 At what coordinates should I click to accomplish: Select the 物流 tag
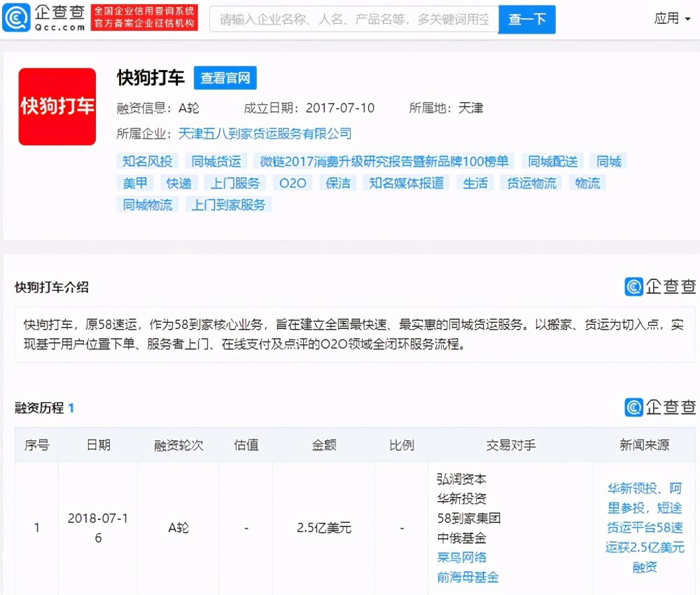pyautogui.click(x=587, y=183)
